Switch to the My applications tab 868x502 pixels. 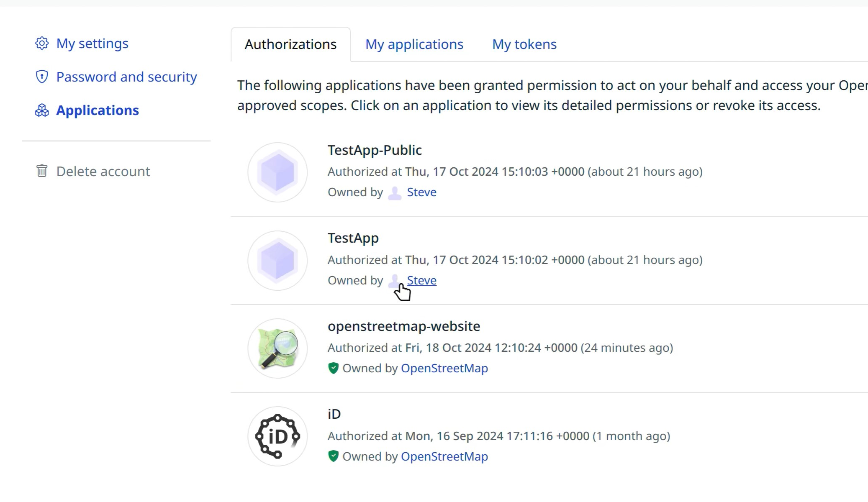click(414, 44)
